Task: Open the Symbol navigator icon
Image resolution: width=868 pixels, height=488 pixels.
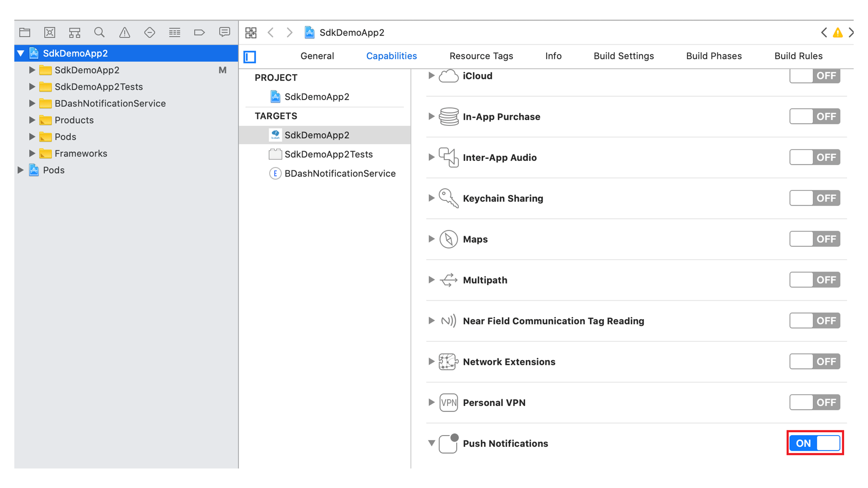Action: [75, 33]
